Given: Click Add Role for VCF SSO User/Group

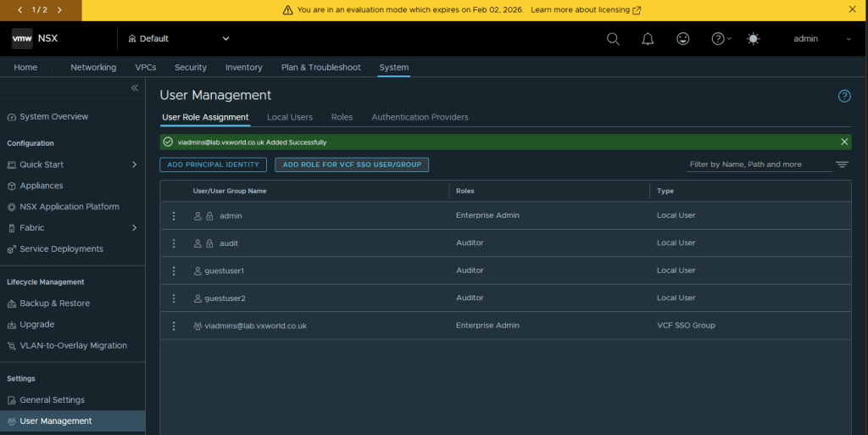Looking at the screenshot, I should point(352,165).
